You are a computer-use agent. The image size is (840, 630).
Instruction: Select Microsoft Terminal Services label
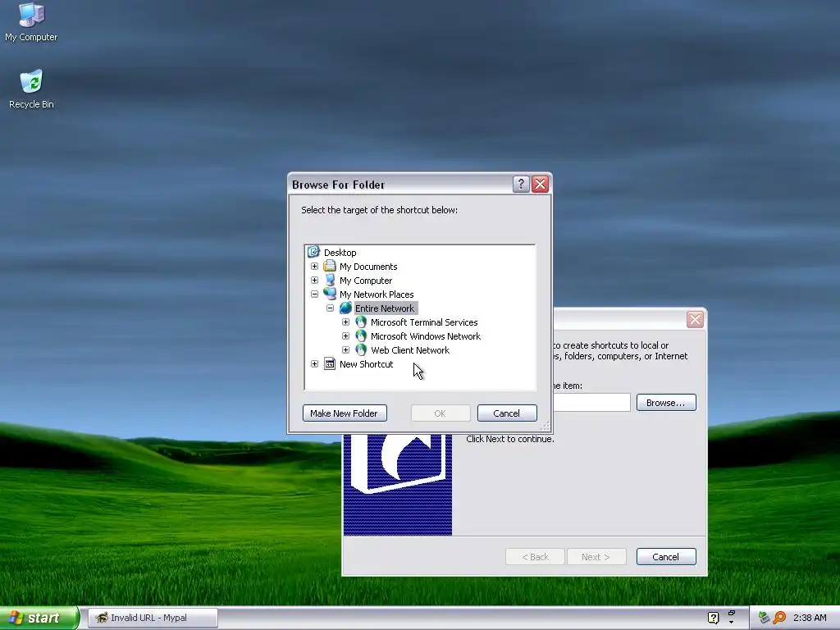pos(424,322)
